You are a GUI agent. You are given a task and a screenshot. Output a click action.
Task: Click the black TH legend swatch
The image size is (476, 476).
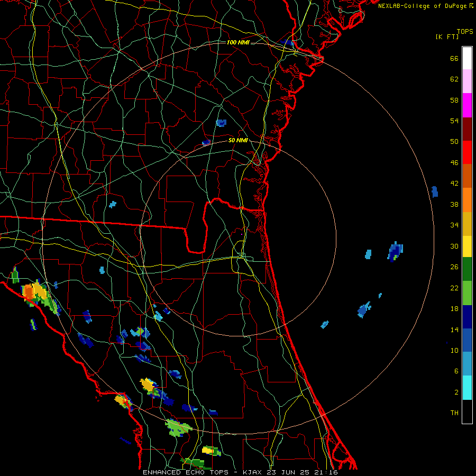point(467,411)
